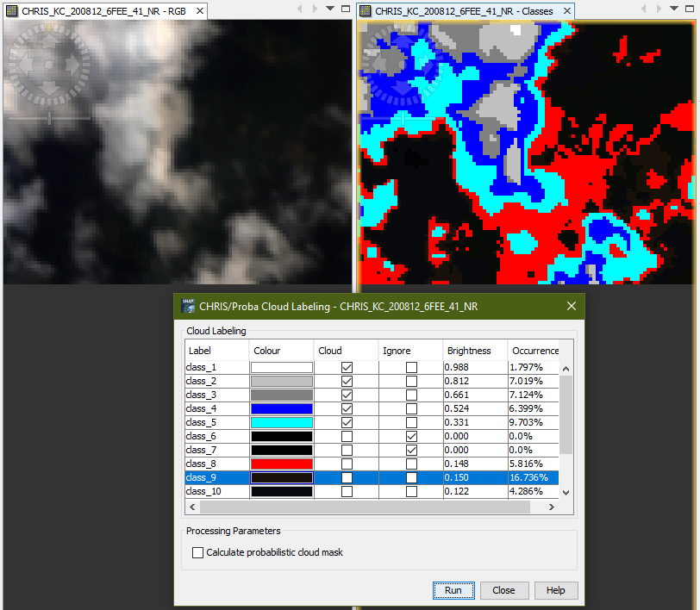The image size is (700, 610).
Task: Close the Classes view tab
Action: [567, 10]
